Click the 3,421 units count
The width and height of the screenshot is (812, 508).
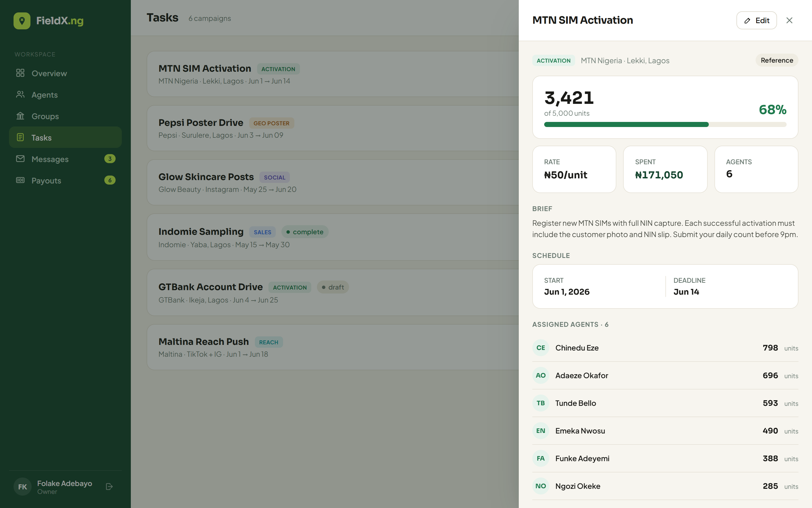coord(569,98)
